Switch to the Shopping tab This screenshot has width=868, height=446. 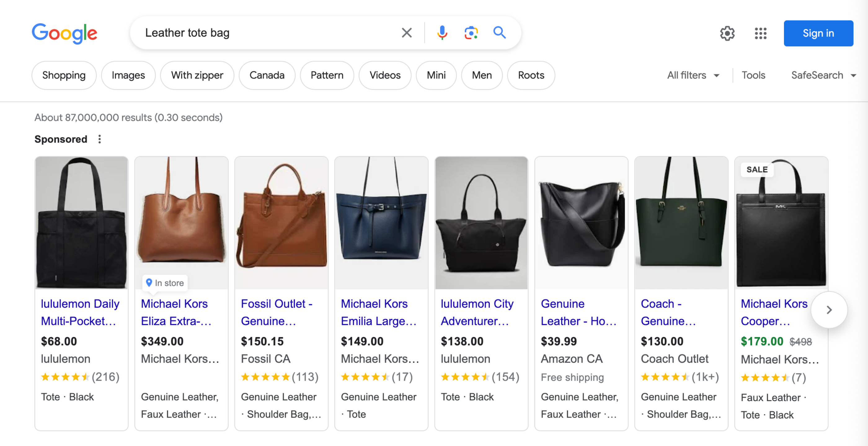tap(64, 75)
